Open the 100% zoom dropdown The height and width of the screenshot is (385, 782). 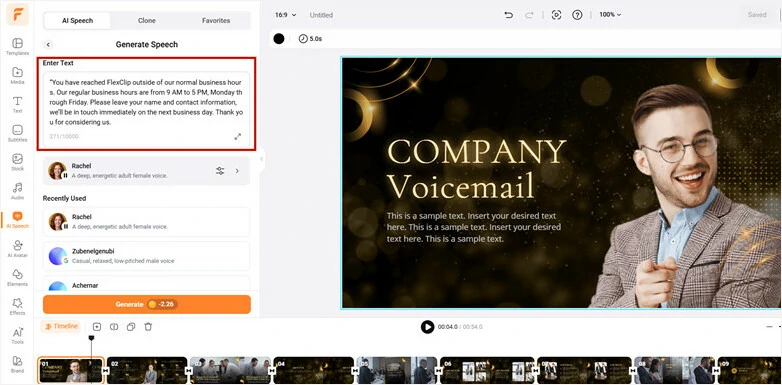610,15
